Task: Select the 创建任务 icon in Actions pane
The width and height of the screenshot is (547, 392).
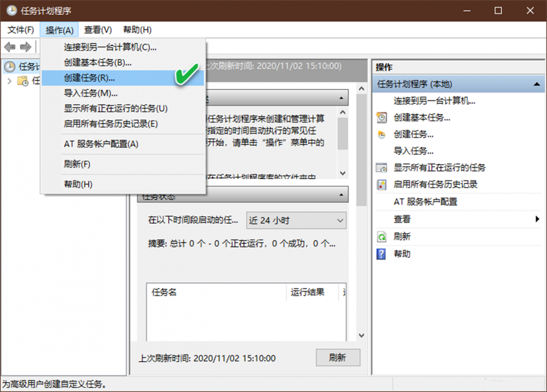Action: 382,134
